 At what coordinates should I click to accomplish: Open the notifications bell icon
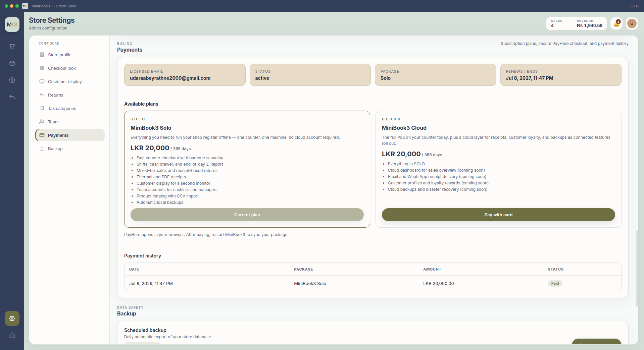pyautogui.click(x=616, y=23)
